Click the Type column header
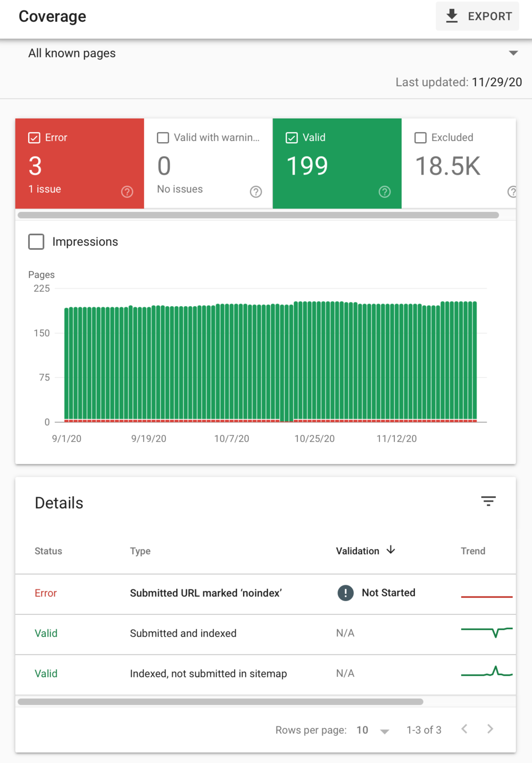Image resolution: width=532 pixels, height=763 pixels. (140, 551)
